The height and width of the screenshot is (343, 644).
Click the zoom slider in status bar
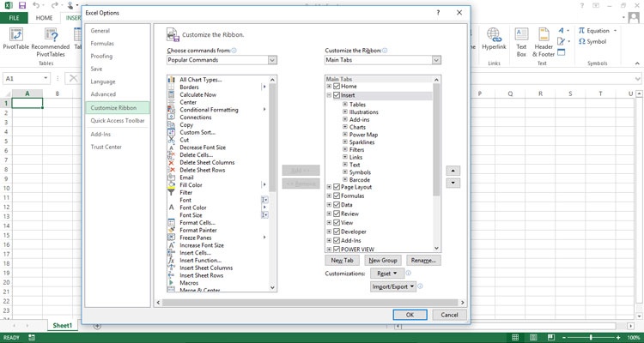[x=591, y=338]
